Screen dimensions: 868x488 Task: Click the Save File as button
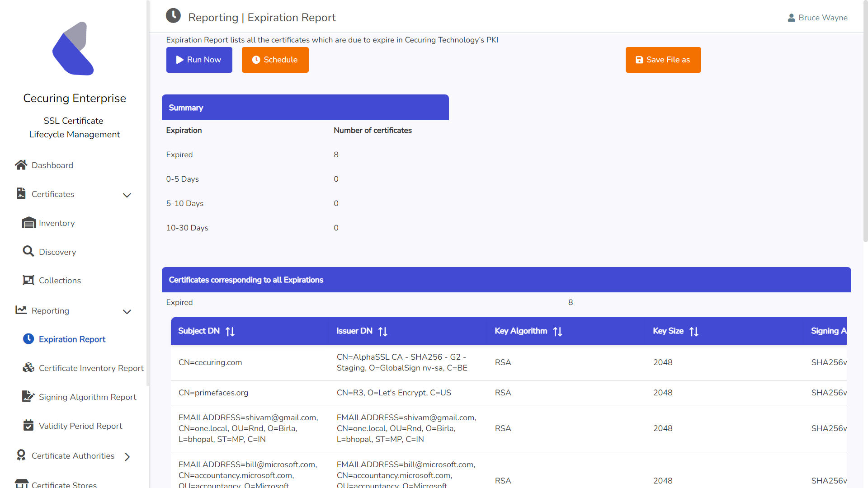tap(663, 60)
